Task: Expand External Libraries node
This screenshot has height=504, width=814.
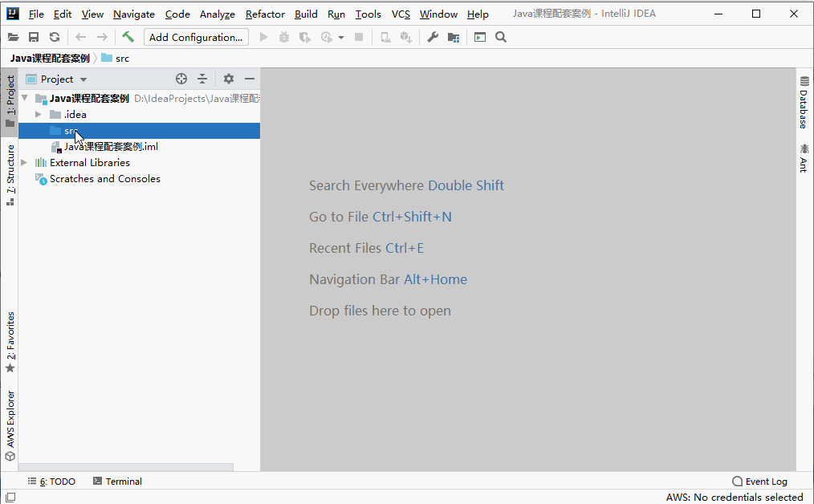Action: 24,162
